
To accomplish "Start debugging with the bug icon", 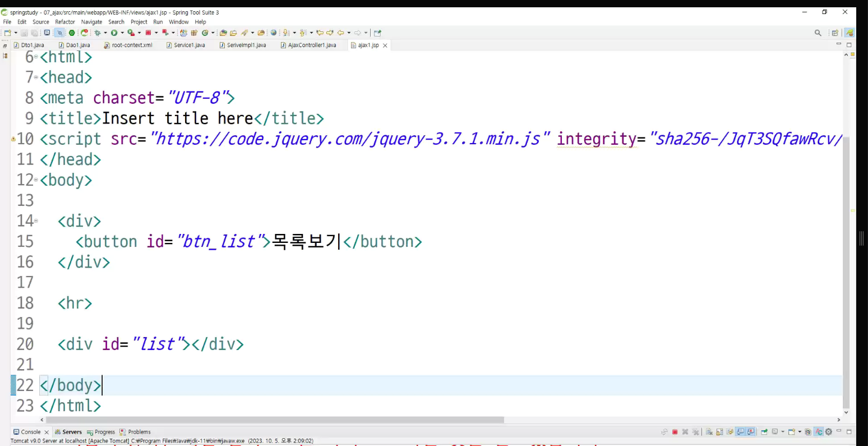I will (97, 33).
